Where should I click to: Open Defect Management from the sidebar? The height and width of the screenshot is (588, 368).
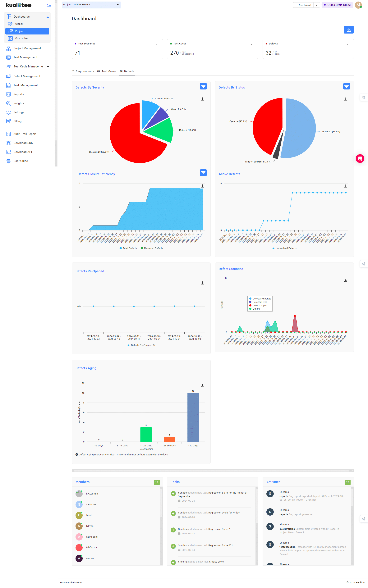pyautogui.click(x=27, y=76)
